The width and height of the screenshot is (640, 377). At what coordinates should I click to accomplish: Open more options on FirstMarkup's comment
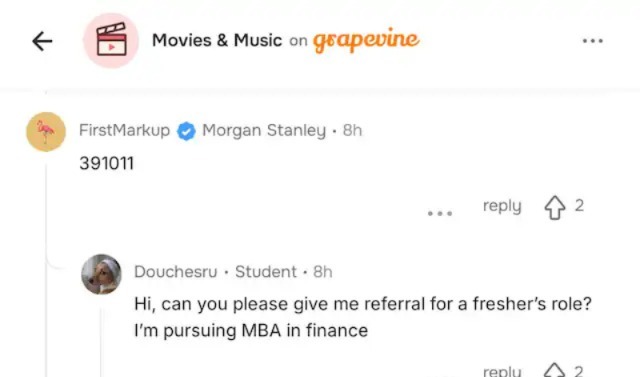click(440, 213)
